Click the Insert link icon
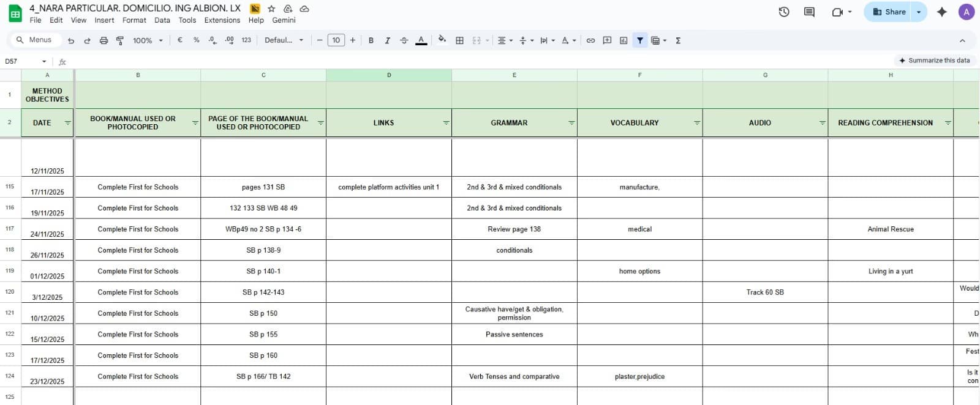 click(x=590, y=40)
